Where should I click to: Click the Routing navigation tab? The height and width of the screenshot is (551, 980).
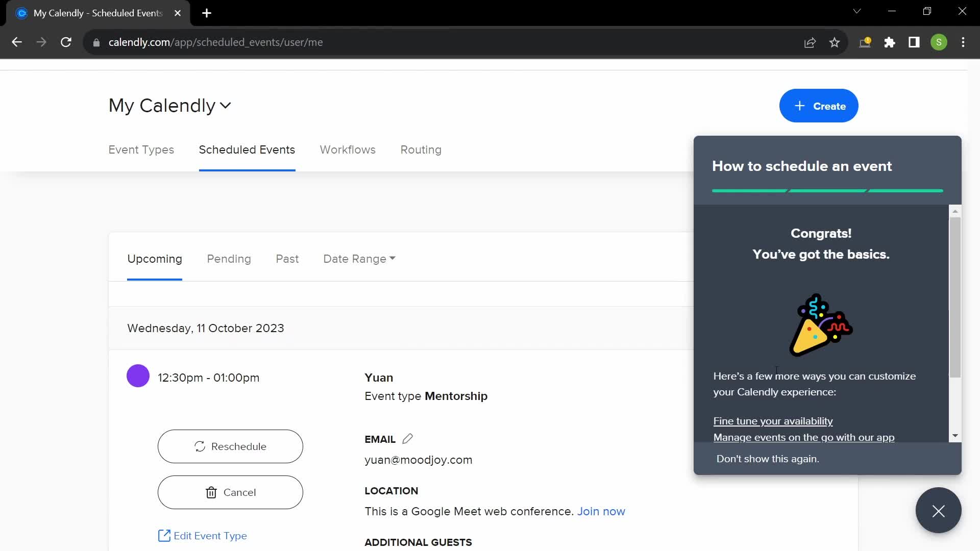(x=421, y=149)
